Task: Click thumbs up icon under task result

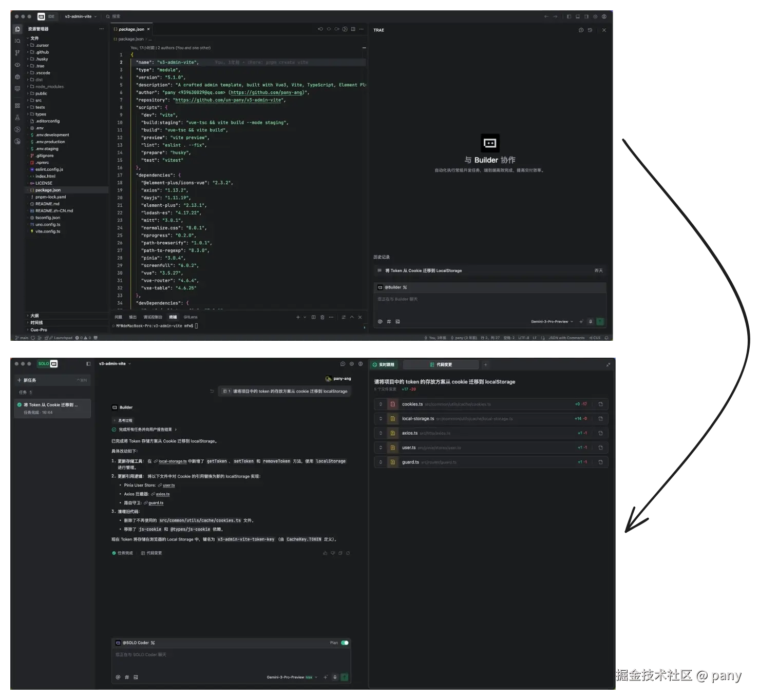Action: (325, 553)
